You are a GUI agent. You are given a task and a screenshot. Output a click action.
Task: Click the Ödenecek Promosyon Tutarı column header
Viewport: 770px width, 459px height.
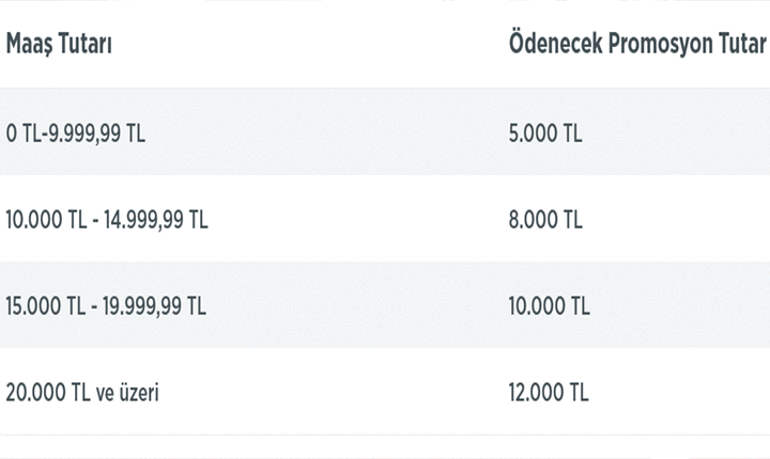[x=638, y=45]
